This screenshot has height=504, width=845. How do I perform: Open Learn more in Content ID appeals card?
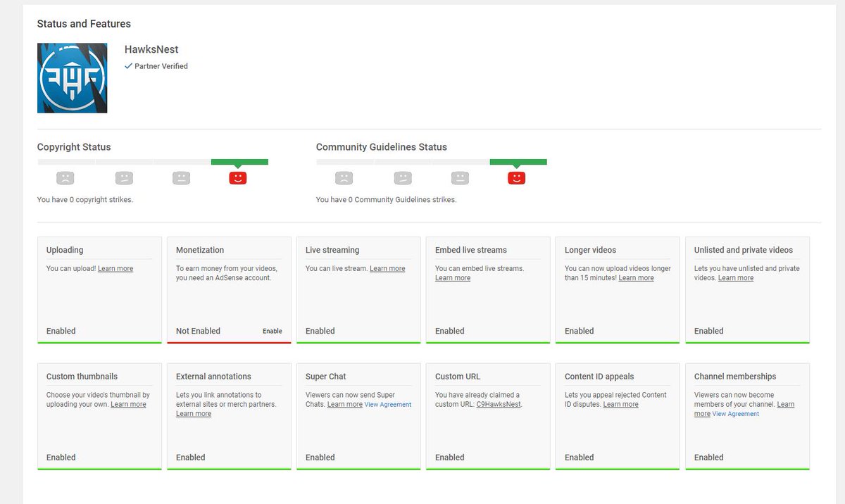click(x=621, y=405)
